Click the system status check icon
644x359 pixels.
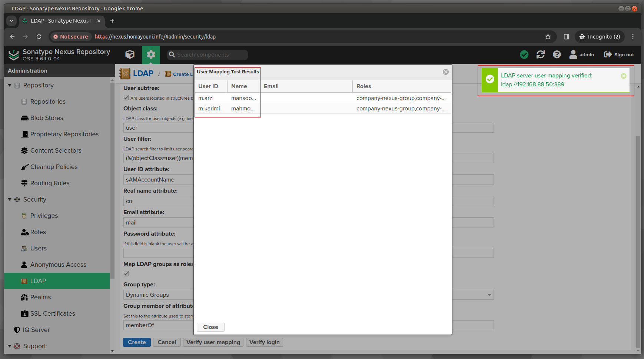(524, 54)
